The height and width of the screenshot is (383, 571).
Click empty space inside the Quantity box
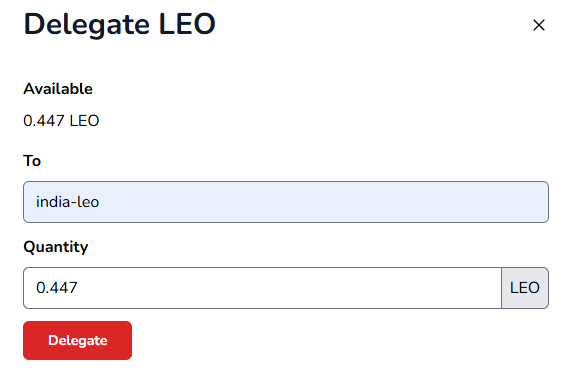(x=291, y=288)
